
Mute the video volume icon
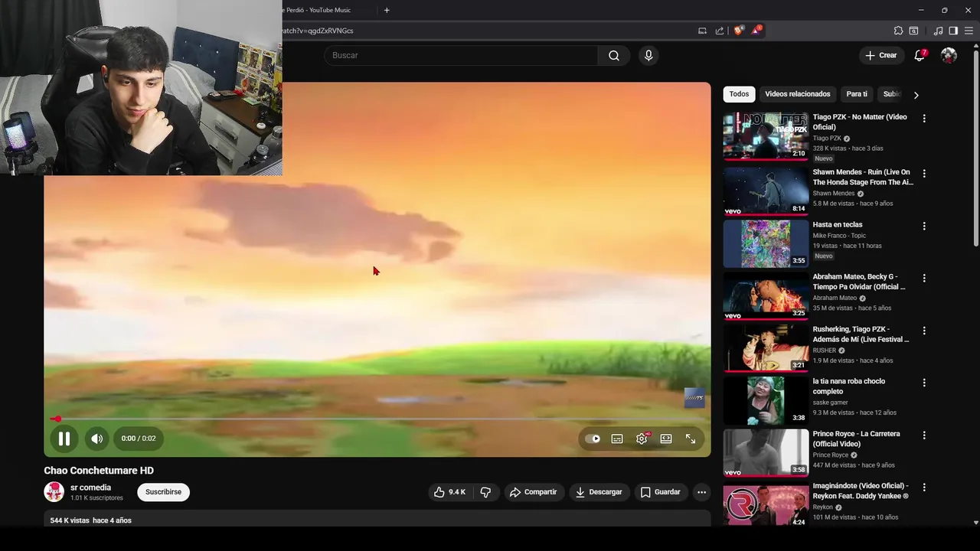pyautogui.click(x=96, y=439)
